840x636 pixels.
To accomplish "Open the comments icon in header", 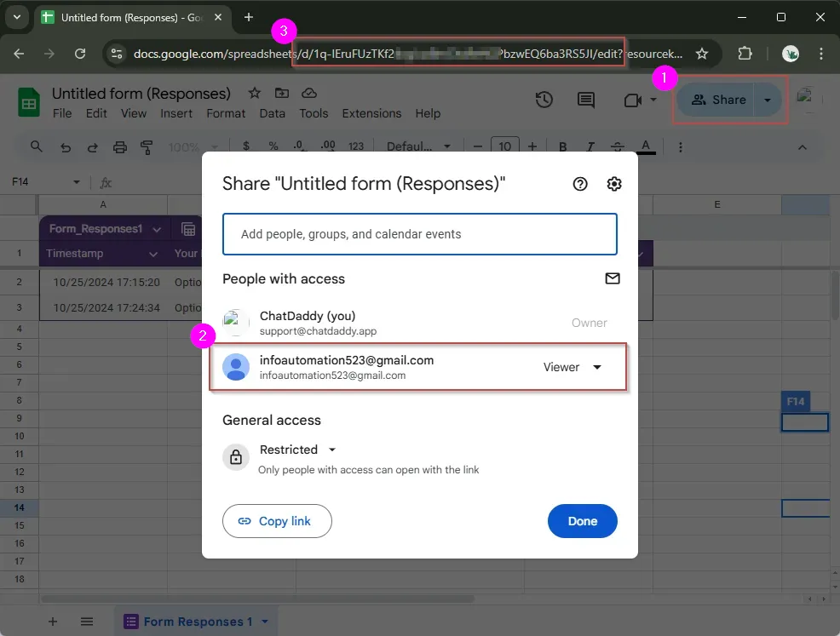I will coord(586,100).
